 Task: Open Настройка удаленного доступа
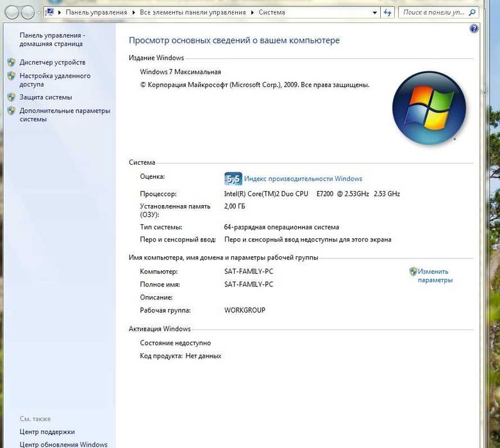[55, 80]
